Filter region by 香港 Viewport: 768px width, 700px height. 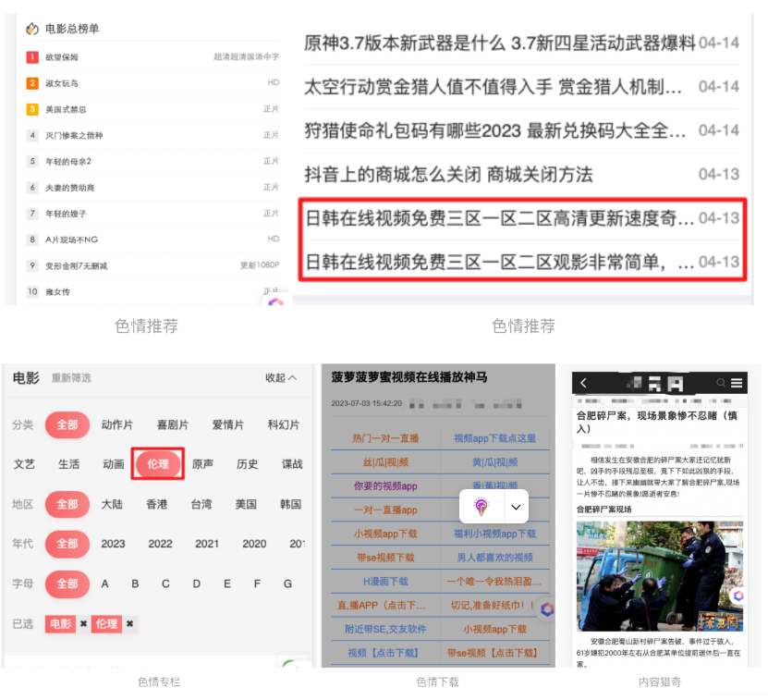[x=157, y=504]
